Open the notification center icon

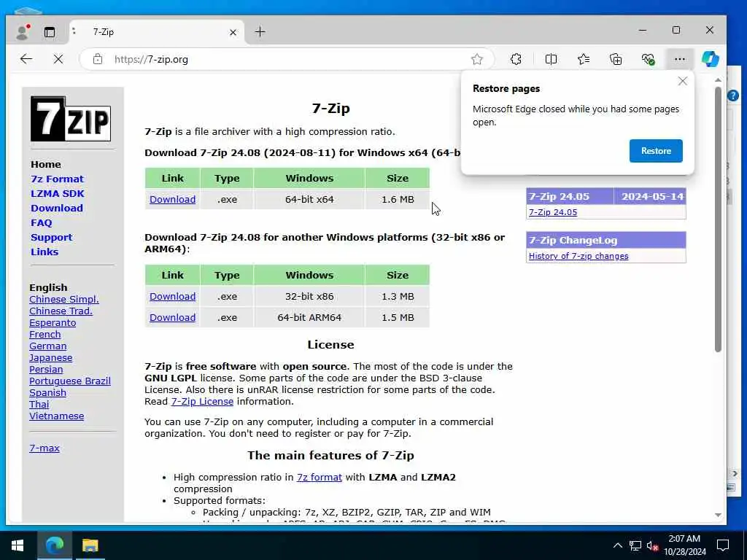(723, 545)
